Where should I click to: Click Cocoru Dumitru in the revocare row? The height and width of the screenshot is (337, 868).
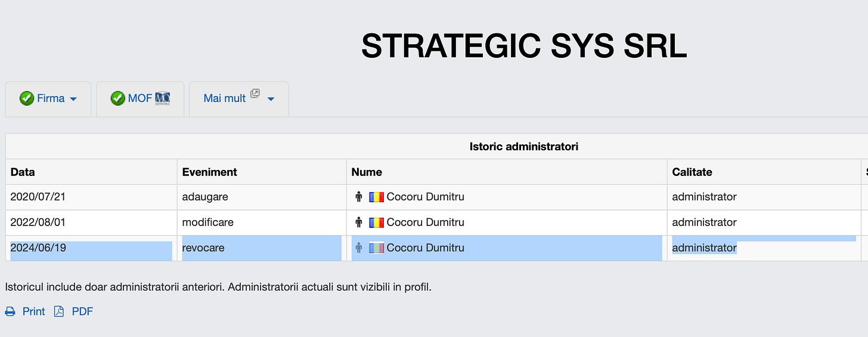coord(425,248)
